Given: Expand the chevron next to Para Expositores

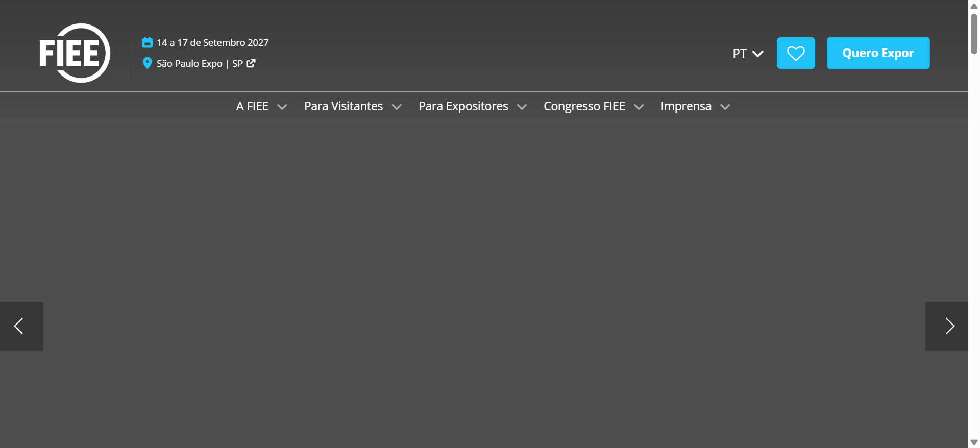Looking at the screenshot, I should 522,107.
